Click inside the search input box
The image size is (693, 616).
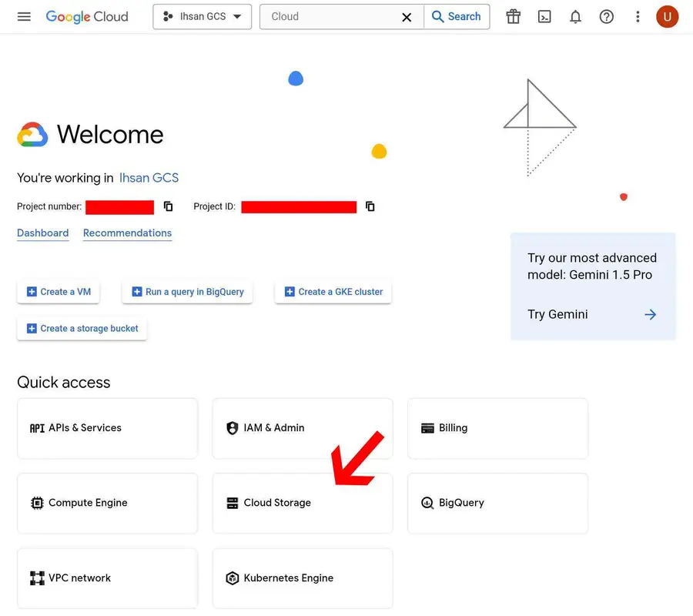[331, 16]
